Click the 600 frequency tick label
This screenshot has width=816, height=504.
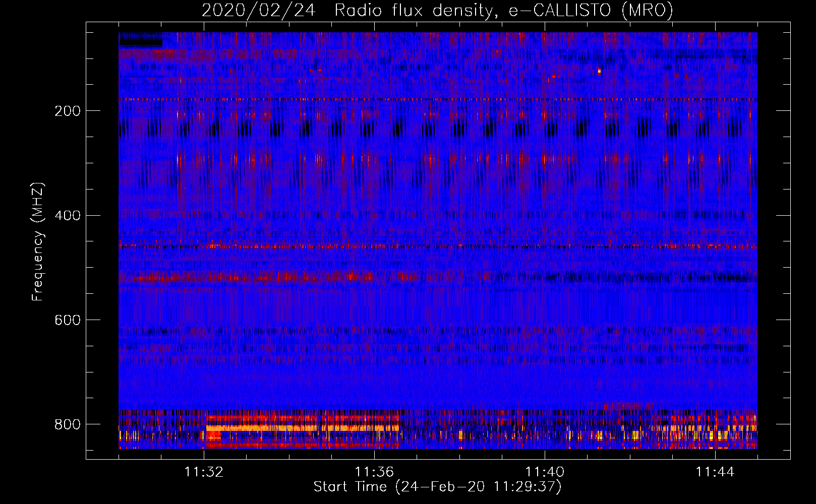67,320
